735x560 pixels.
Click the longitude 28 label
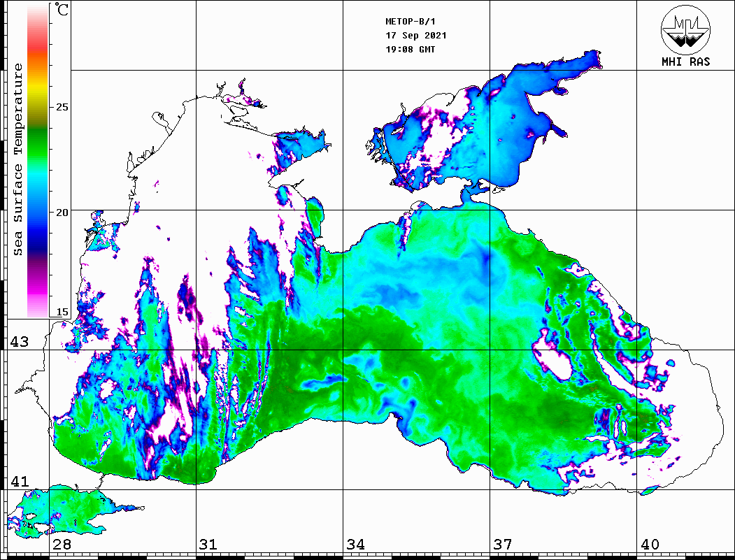click(62, 544)
